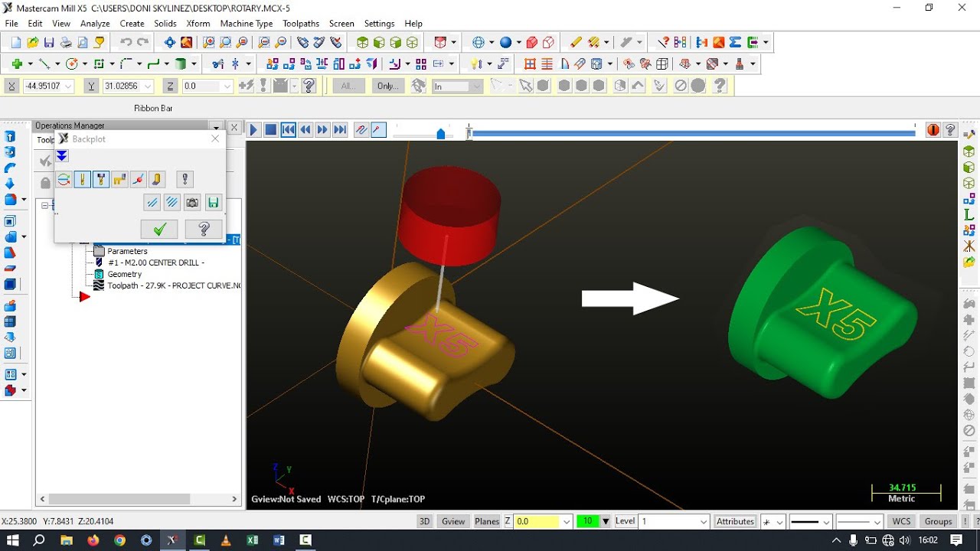The width and height of the screenshot is (980, 551).
Task: Click the Backplot green save icon
Action: (x=213, y=203)
